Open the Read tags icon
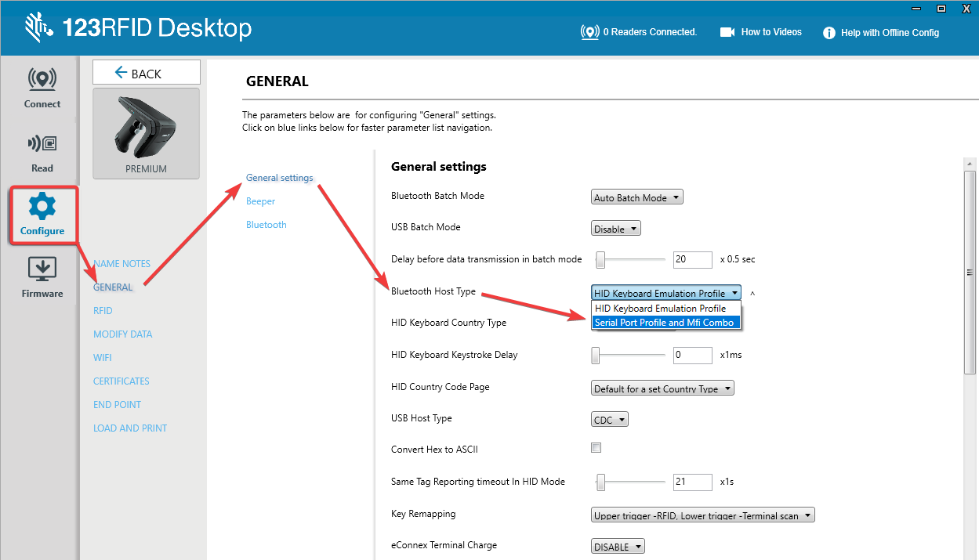The height and width of the screenshot is (560, 979). tap(42, 144)
